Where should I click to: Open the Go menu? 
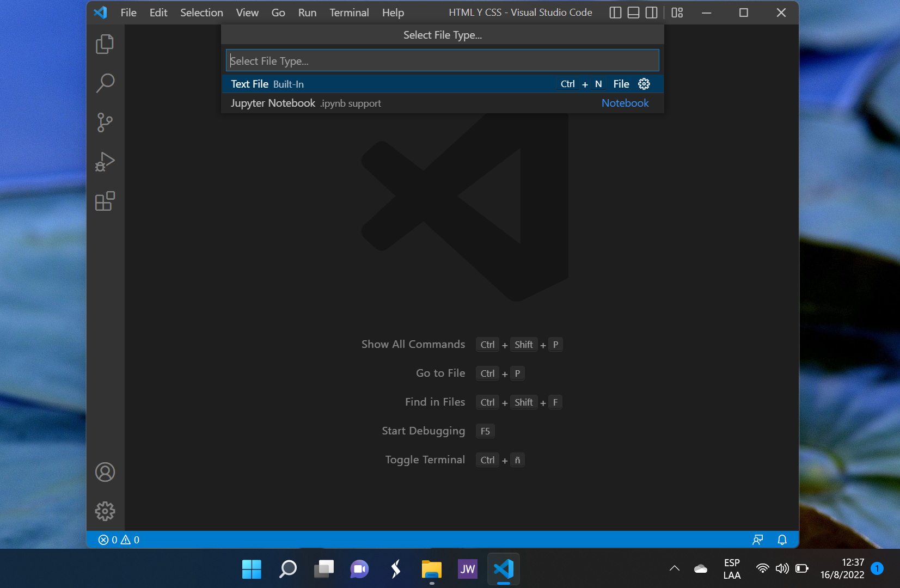coord(278,13)
